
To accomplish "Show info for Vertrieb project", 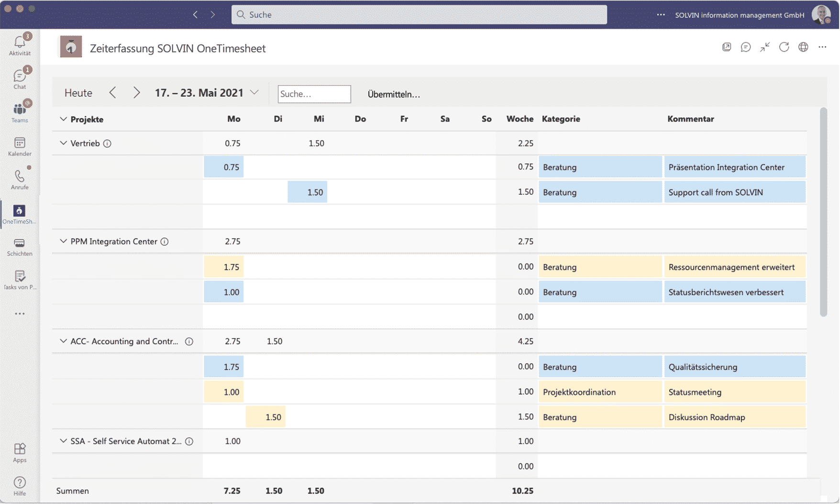I will 108,143.
